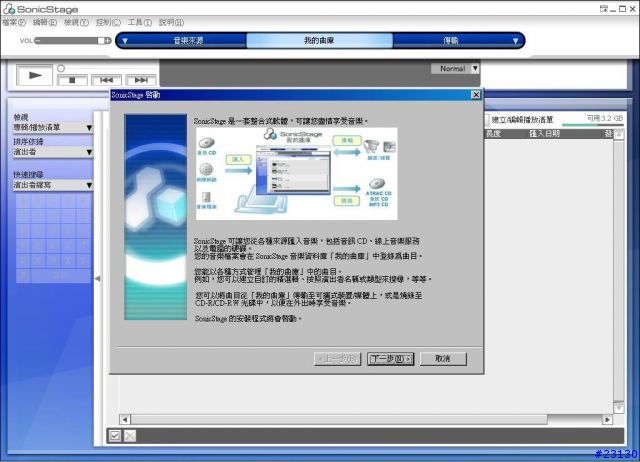Click the X icon in bottom bar
The width and height of the screenshot is (640, 462).
coord(130,436)
